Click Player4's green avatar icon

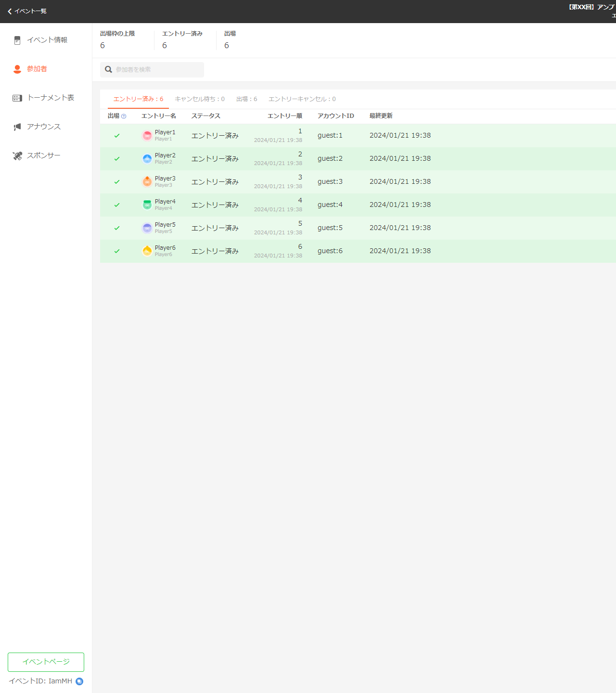(147, 205)
